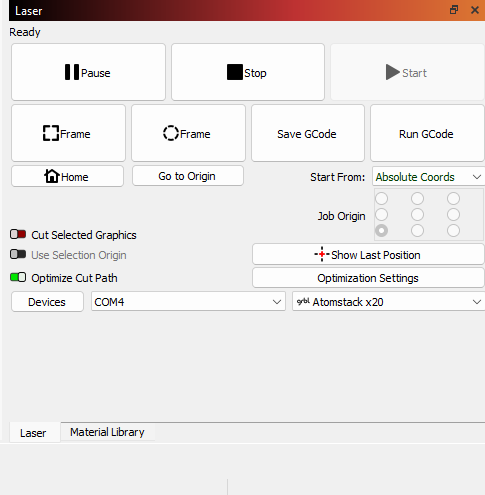Switch to the Material Library tab
Image resolution: width=485 pixels, height=495 pixels.
pos(107,432)
